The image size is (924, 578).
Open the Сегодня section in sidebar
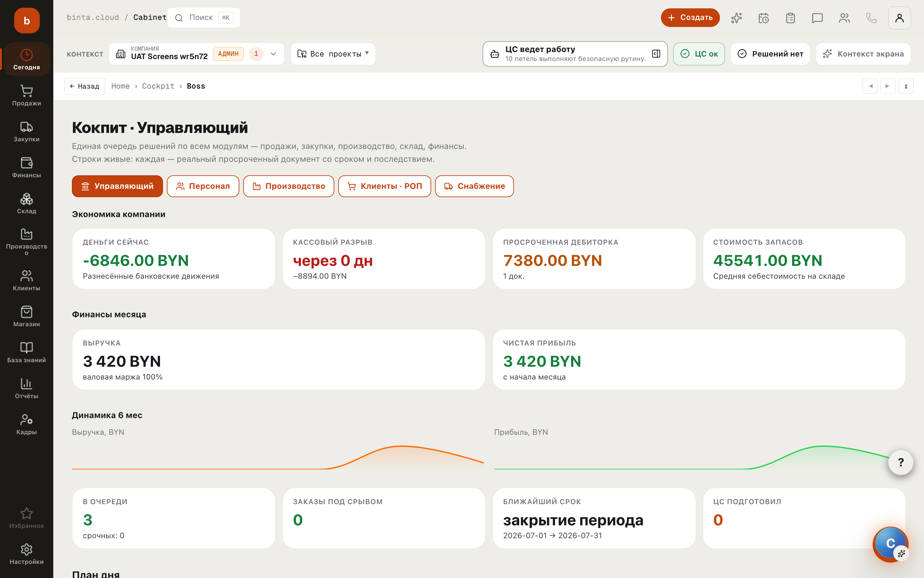pos(27,59)
